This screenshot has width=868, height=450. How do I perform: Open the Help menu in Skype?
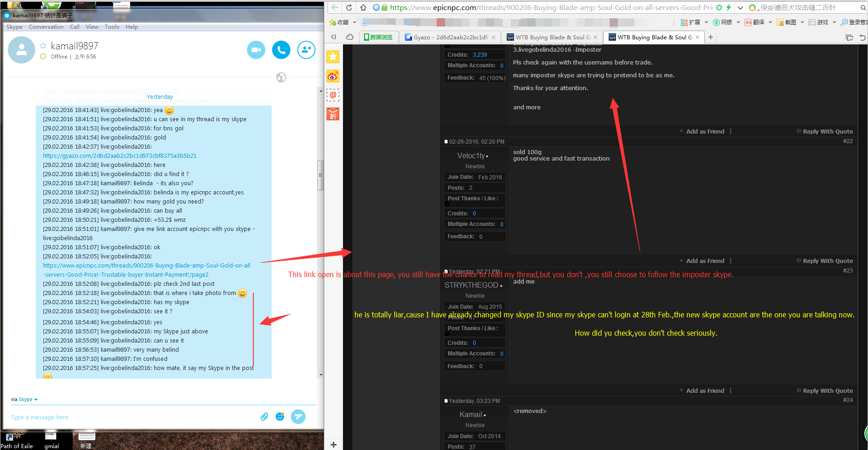[132, 27]
